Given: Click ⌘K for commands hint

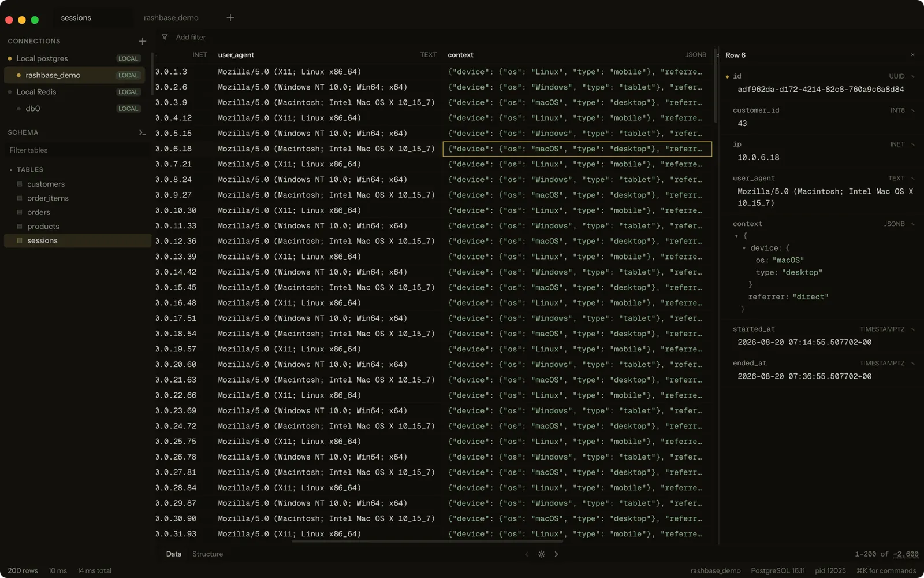Looking at the screenshot, I should [x=886, y=570].
